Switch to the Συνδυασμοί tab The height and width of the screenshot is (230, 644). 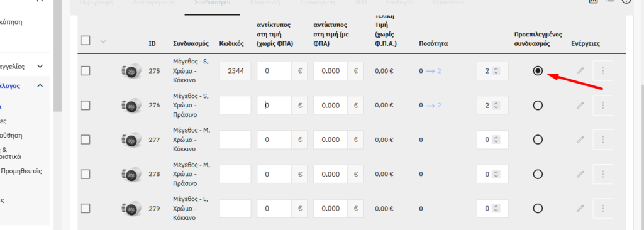pos(213,3)
